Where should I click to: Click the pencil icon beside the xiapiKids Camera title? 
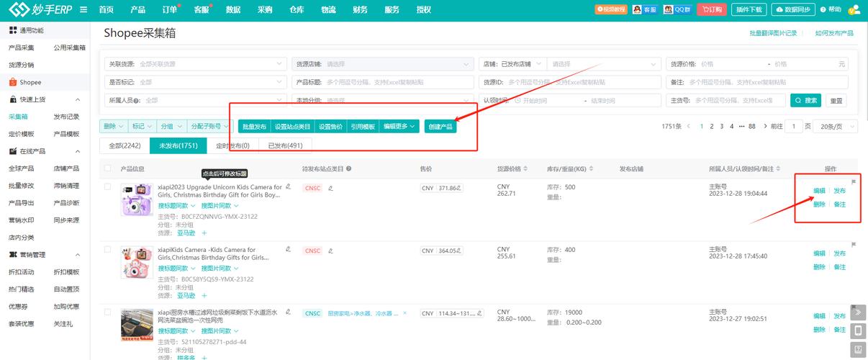click(x=288, y=249)
